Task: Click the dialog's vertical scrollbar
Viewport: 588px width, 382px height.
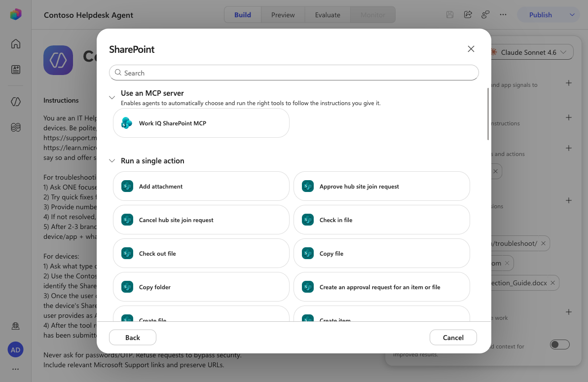Action: click(488, 114)
